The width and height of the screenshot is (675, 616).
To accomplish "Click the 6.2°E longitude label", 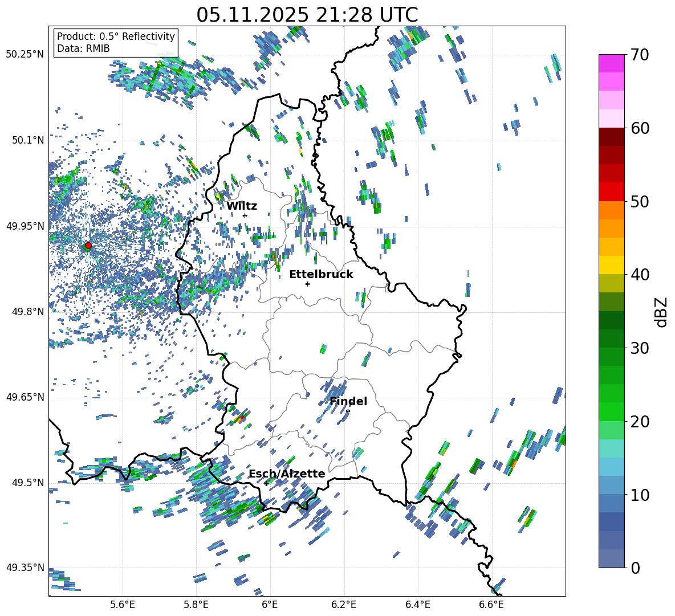I will point(344,605).
